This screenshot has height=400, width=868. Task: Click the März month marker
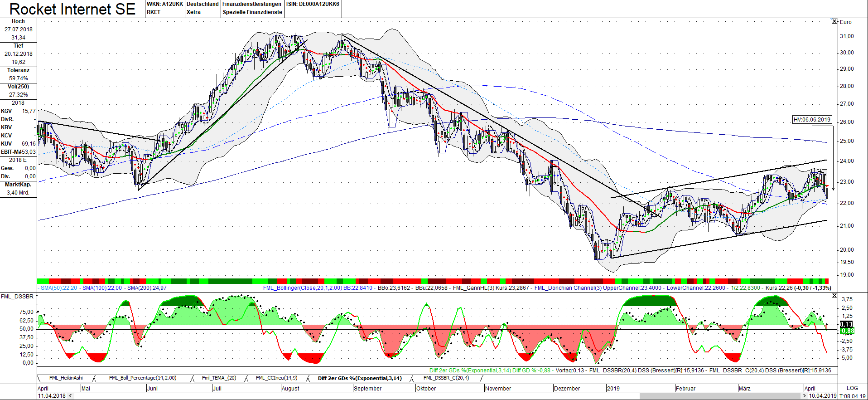click(745, 388)
